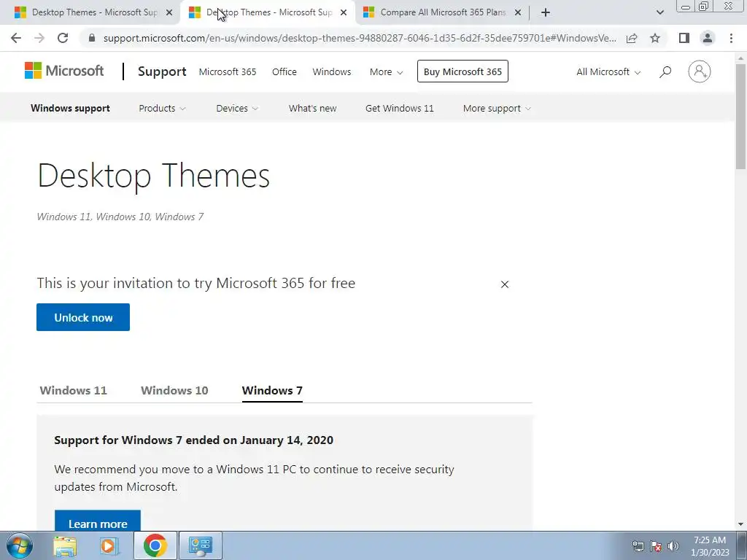Open Control Panel taskbar icon
The height and width of the screenshot is (560, 747).
point(200,545)
